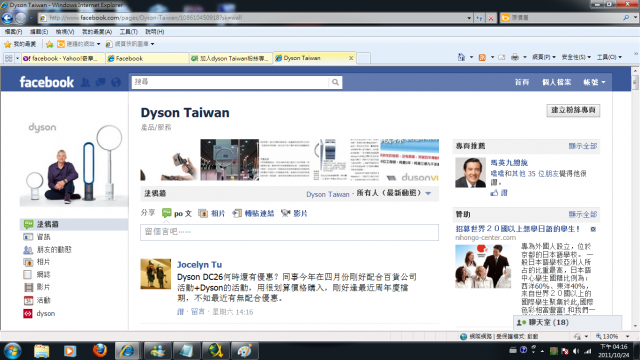The height and width of the screenshot is (360, 640).
Task: Click the IE forward navigation button
Action: point(20,18)
